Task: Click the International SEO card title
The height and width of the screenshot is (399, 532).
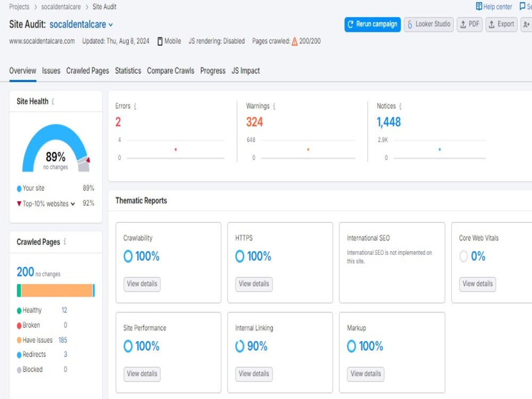Action: (x=368, y=238)
